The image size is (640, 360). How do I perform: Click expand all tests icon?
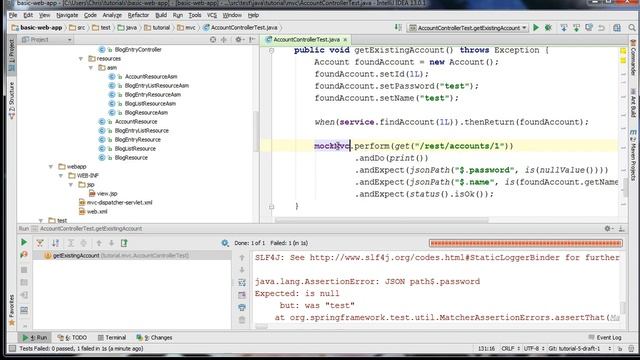71,243
